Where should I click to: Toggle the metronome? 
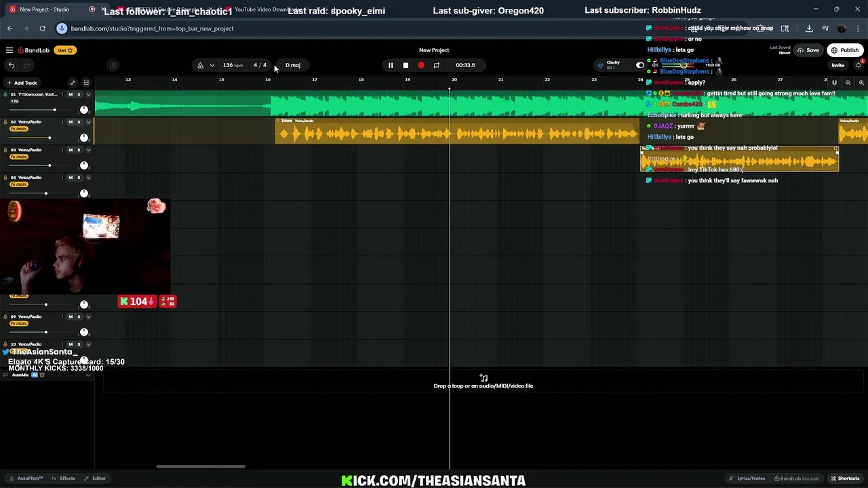click(x=200, y=65)
